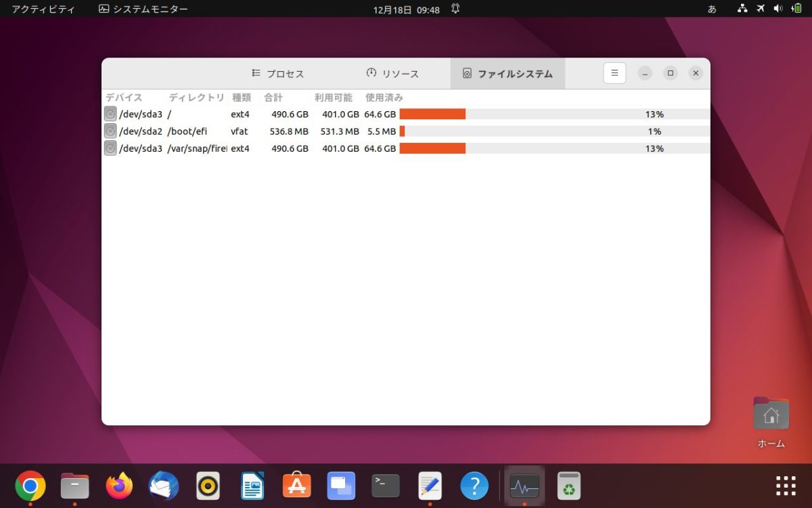Open アクティビティ overview
The width and height of the screenshot is (812, 508).
click(x=43, y=9)
